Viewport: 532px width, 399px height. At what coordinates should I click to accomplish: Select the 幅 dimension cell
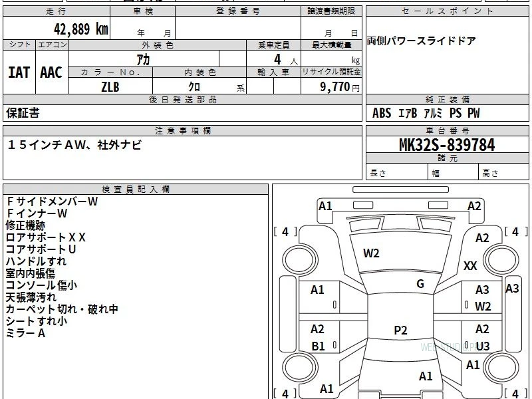[x=454, y=172]
